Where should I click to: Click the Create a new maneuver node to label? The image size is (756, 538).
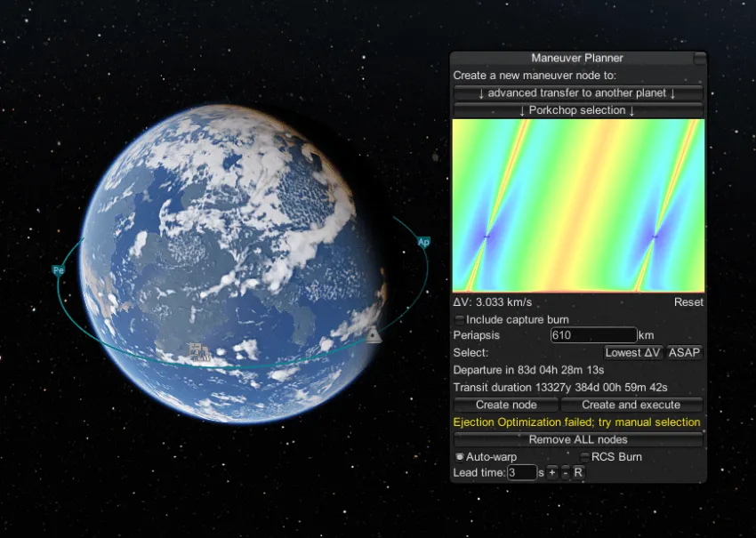point(535,76)
